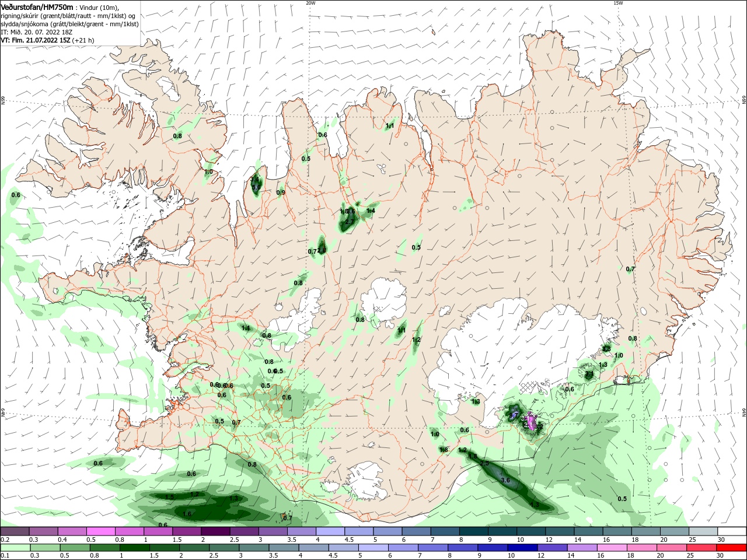Screen dimensions: 747x560
Task: Click the 'rigning/skúrir' legend description line
Action: click(x=69, y=16)
